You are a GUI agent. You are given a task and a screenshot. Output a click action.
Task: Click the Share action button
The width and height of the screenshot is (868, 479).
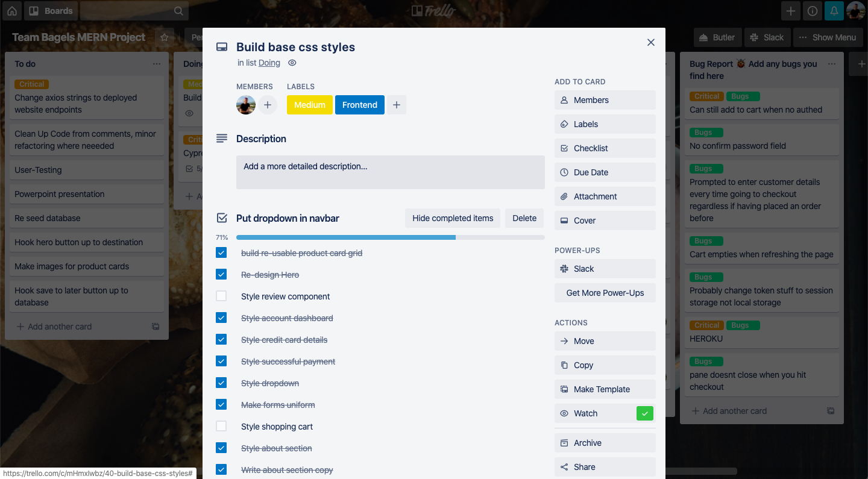coord(605,467)
